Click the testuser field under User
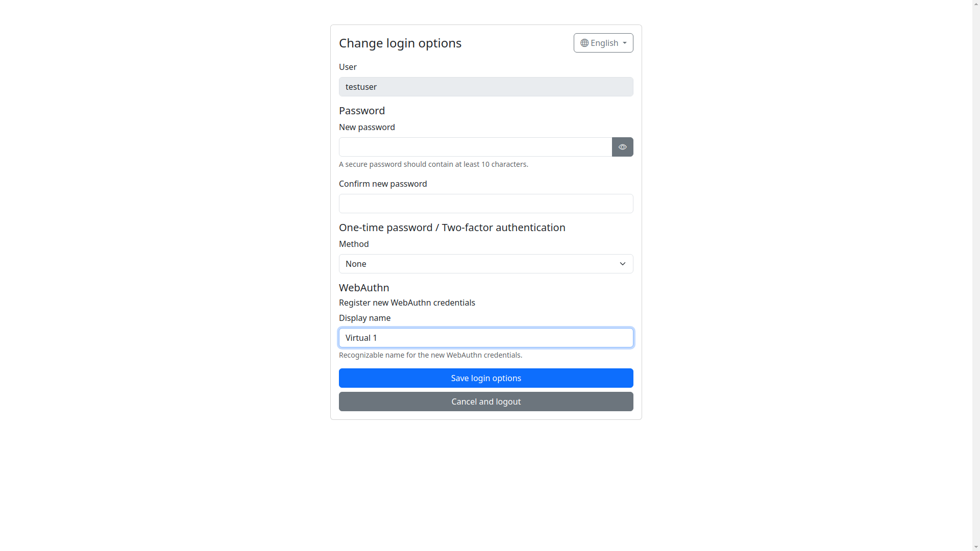The height and width of the screenshot is (551, 980). [x=486, y=87]
